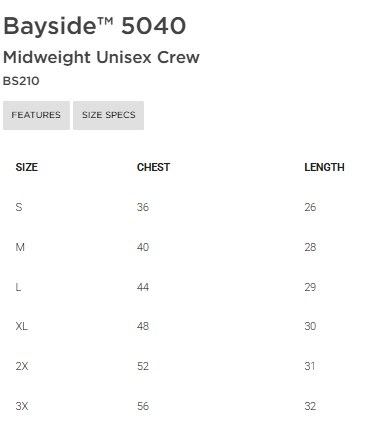
Task: Click length value 28 for size M
Action: (x=310, y=247)
